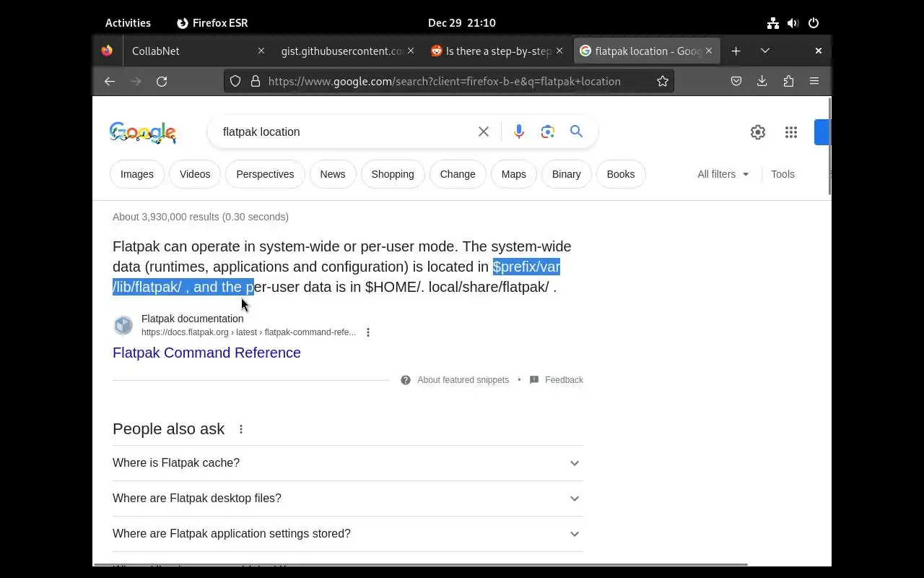Filter results by Videos
This screenshot has width=924, height=578.
tap(195, 174)
